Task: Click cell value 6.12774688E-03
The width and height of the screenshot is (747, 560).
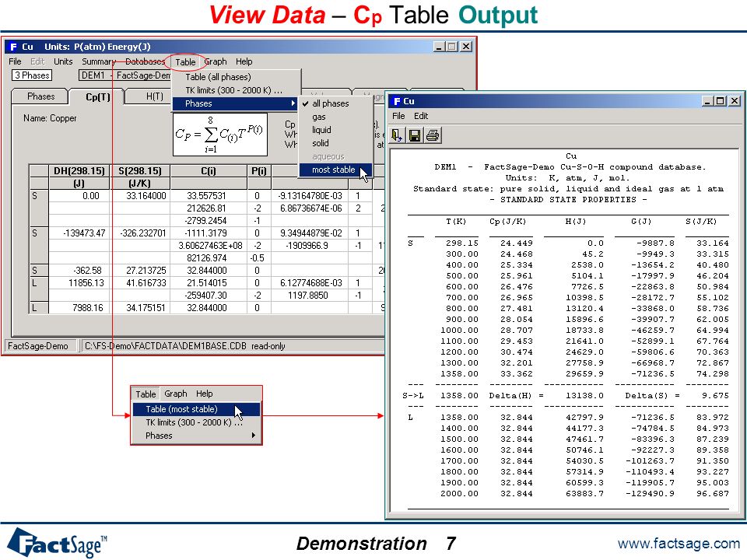Action: click(310, 282)
